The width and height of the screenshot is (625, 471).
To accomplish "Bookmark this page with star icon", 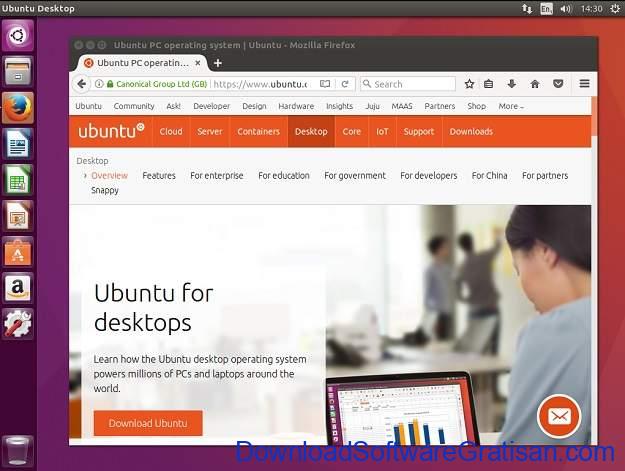I will (469, 84).
